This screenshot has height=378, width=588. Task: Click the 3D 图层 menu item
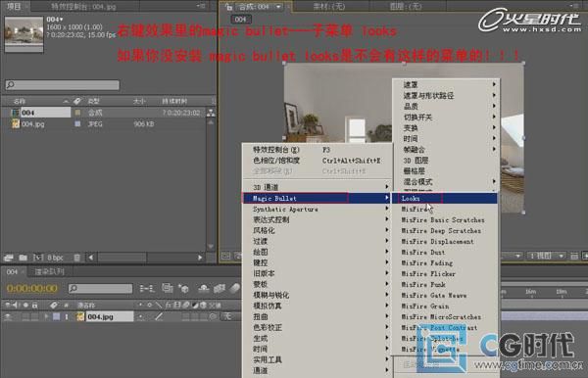(446, 161)
